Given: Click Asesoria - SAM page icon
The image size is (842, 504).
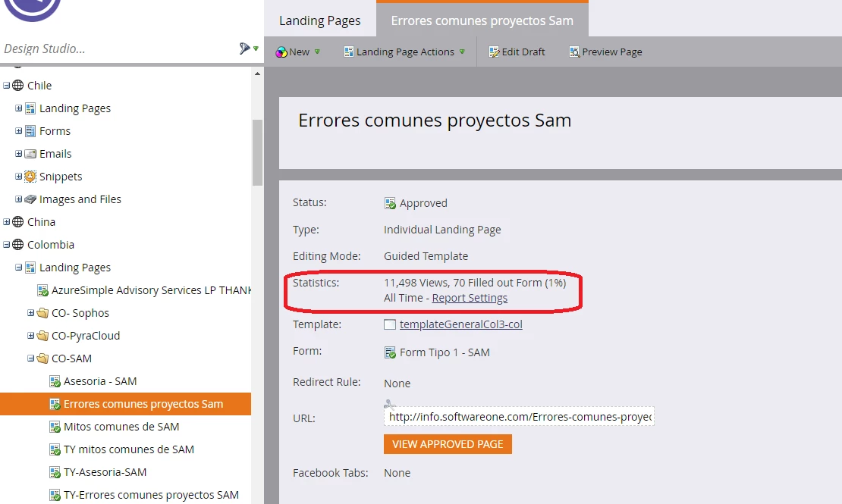Looking at the screenshot, I should [55, 382].
